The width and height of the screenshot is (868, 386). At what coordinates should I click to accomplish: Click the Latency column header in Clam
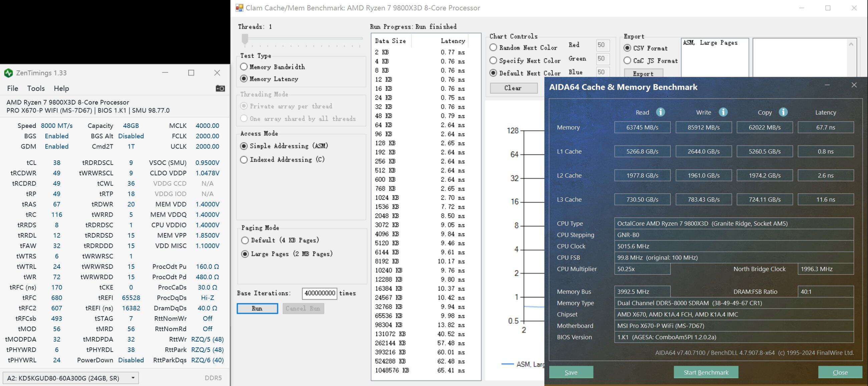[453, 41]
